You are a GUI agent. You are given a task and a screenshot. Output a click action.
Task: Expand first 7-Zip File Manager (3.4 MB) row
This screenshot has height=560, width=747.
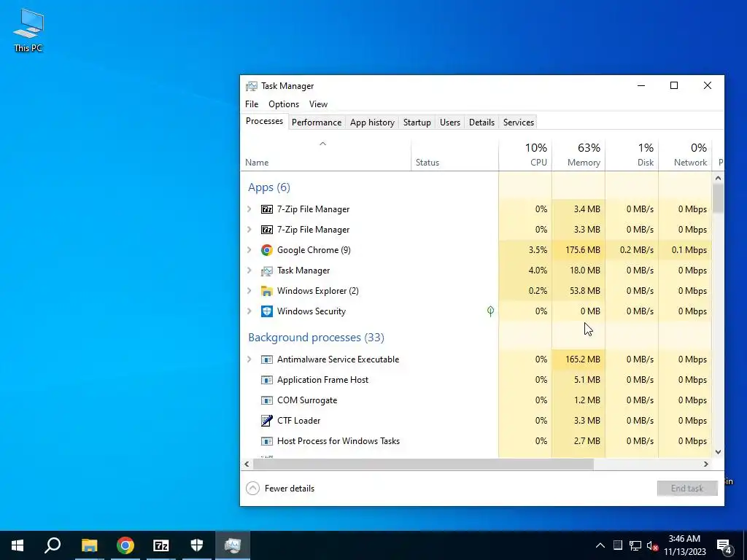tap(249, 209)
